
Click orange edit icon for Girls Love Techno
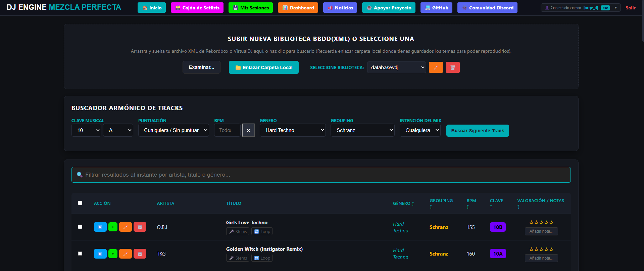click(126, 227)
